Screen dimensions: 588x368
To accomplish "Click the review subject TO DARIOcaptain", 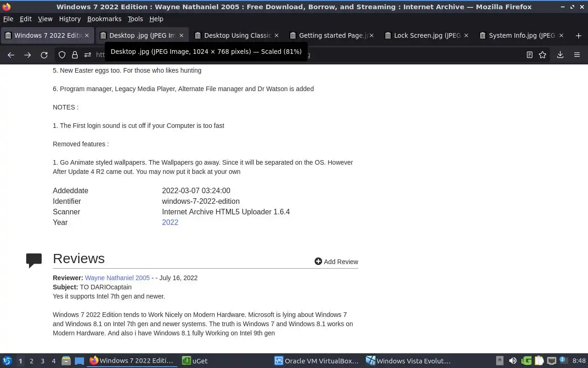I will click(106, 287).
